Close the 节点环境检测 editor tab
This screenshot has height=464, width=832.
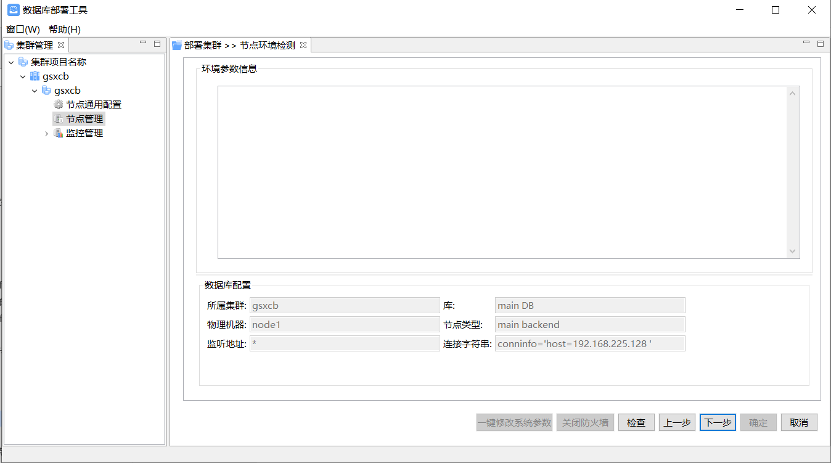pyautogui.click(x=303, y=45)
